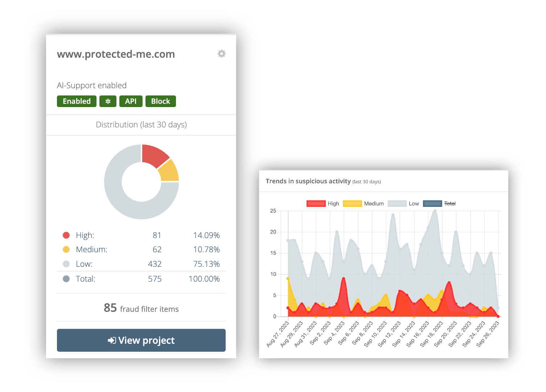
Task: Click the 10.78% Medium percentage
Action: pos(206,249)
